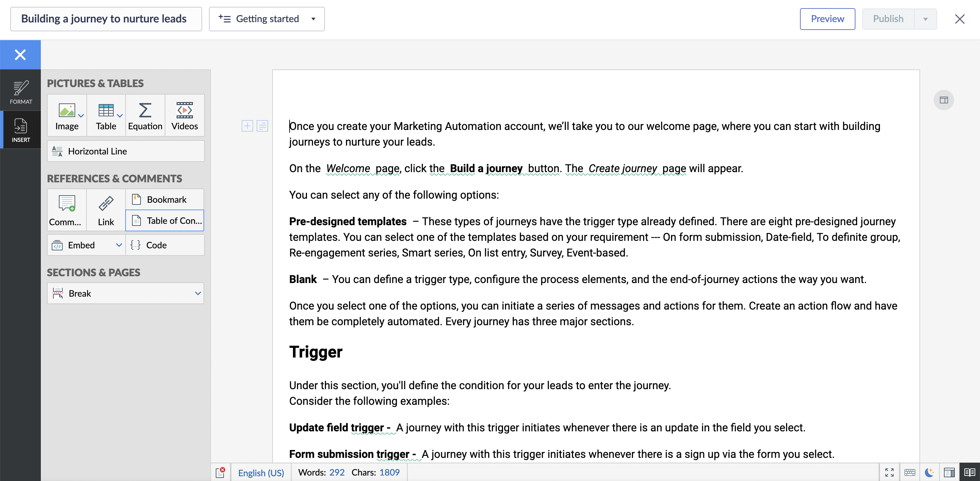Expand the Break dropdown
The width and height of the screenshot is (980, 481).
coord(197,294)
